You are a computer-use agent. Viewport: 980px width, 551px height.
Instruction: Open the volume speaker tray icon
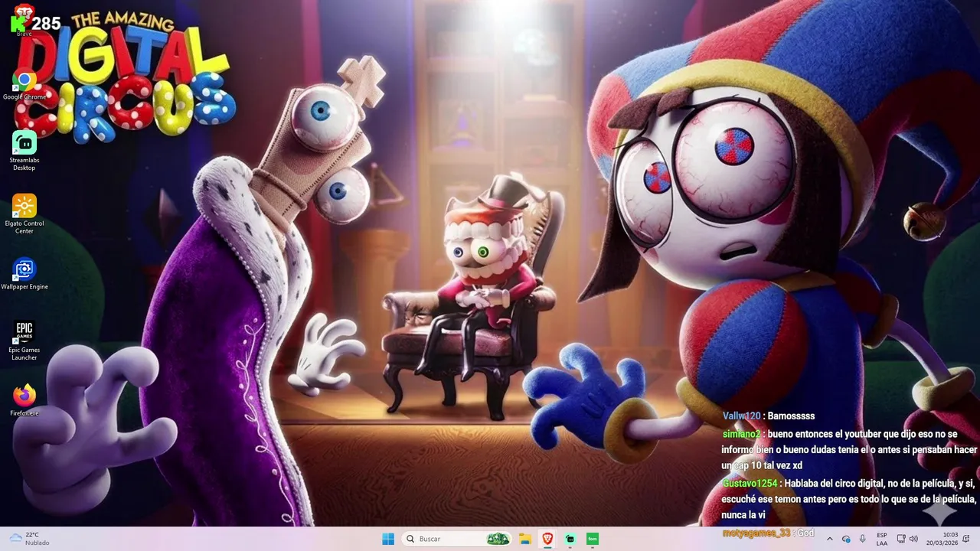(913, 539)
